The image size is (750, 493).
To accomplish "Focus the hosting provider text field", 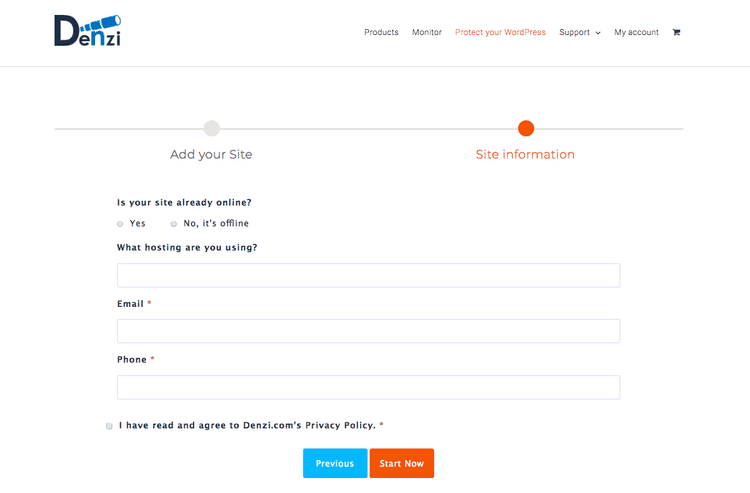I will 368,275.
